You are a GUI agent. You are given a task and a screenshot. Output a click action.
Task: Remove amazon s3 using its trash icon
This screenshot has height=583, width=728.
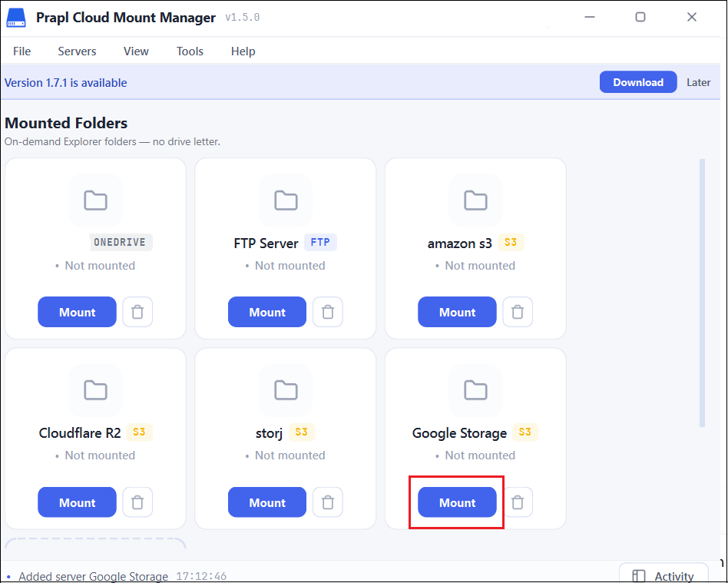[x=518, y=312]
